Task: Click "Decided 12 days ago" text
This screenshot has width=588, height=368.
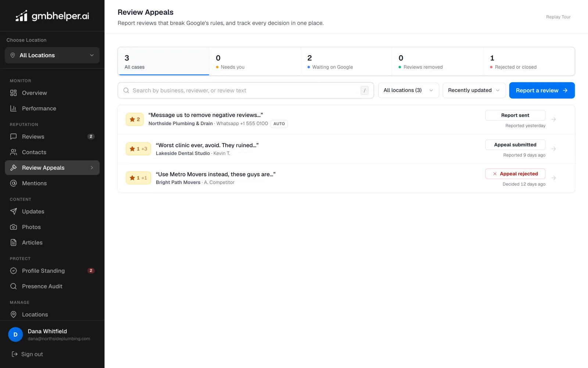Action: pos(524,184)
